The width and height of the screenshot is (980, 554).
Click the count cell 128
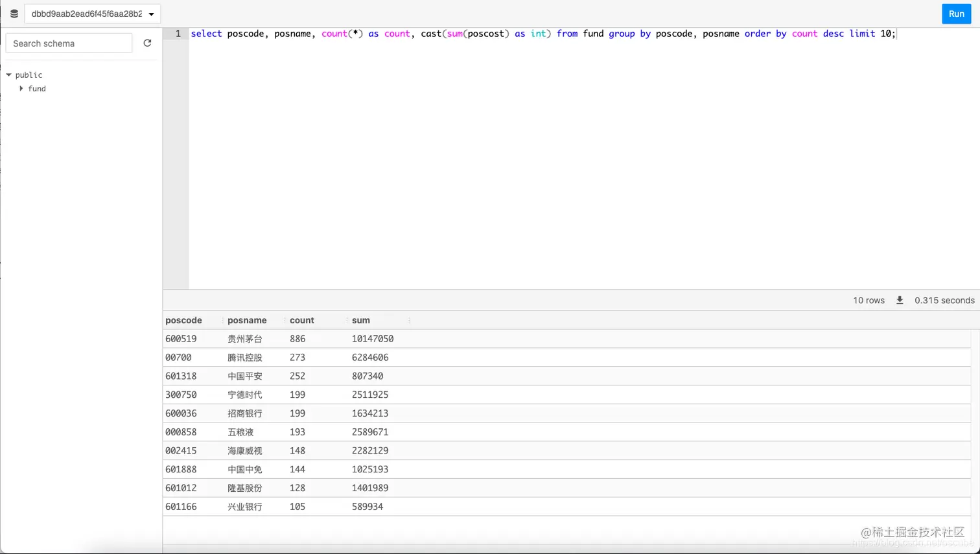tap(297, 488)
